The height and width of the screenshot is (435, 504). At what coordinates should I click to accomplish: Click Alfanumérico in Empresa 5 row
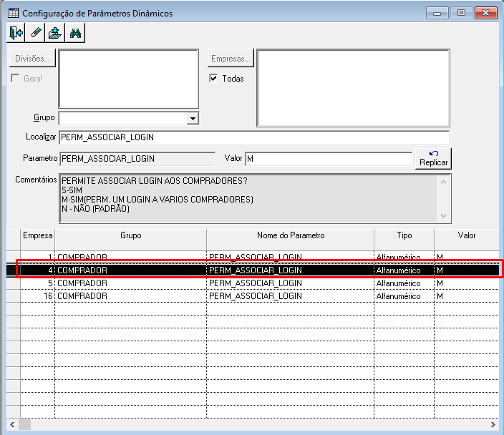tap(398, 283)
